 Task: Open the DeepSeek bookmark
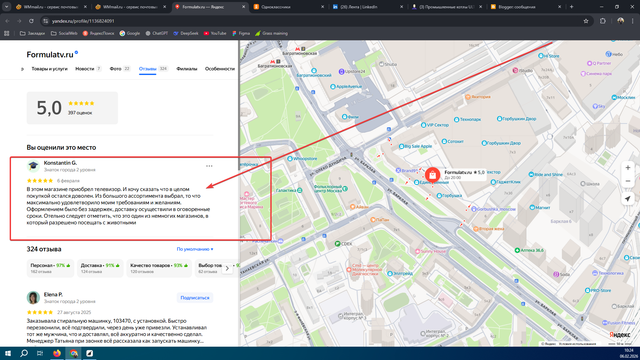click(x=186, y=33)
